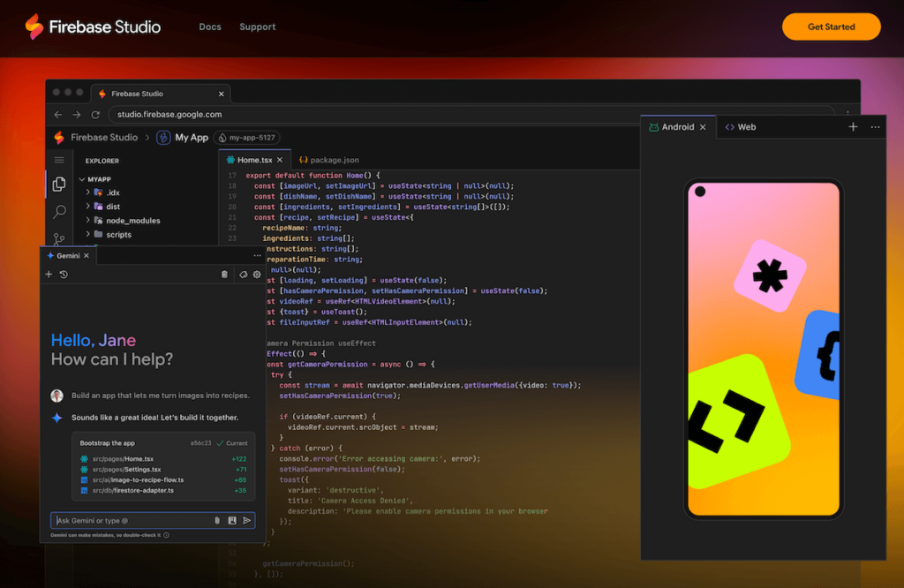Start a new Gemini chat with the plus icon
The height and width of the screenshot is (588, 904).
pyautogui.click(x=49, y=274)
